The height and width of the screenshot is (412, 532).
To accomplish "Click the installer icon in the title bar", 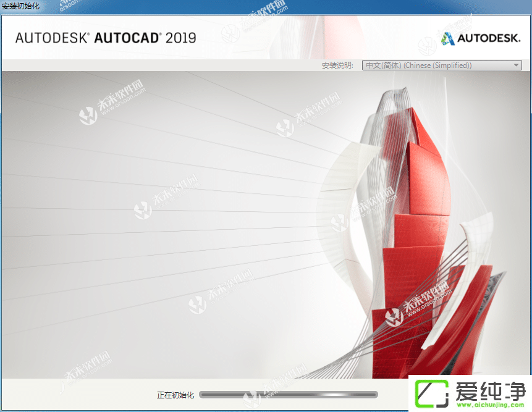I will (x=5, y=6).
